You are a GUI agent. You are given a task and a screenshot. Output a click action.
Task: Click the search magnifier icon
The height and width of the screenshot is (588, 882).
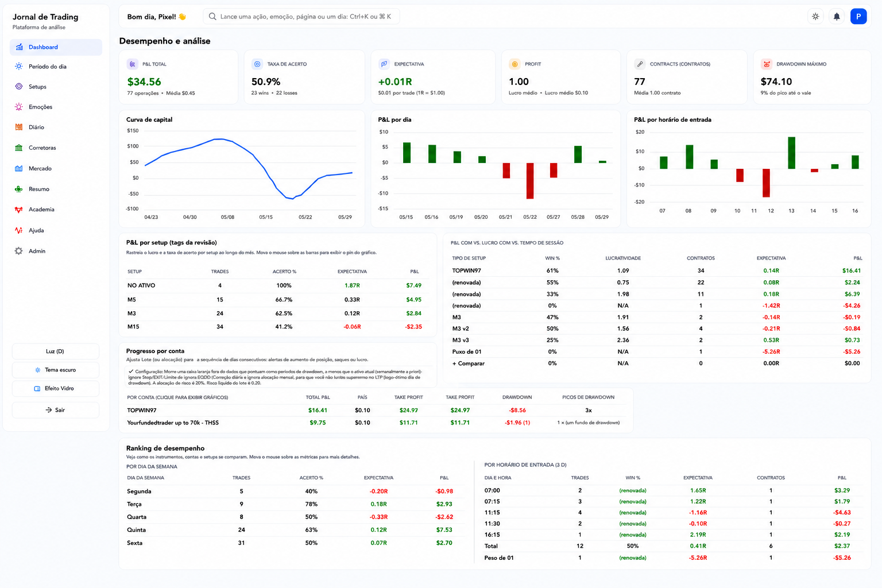pyautogui.click(x=212, y=17)
